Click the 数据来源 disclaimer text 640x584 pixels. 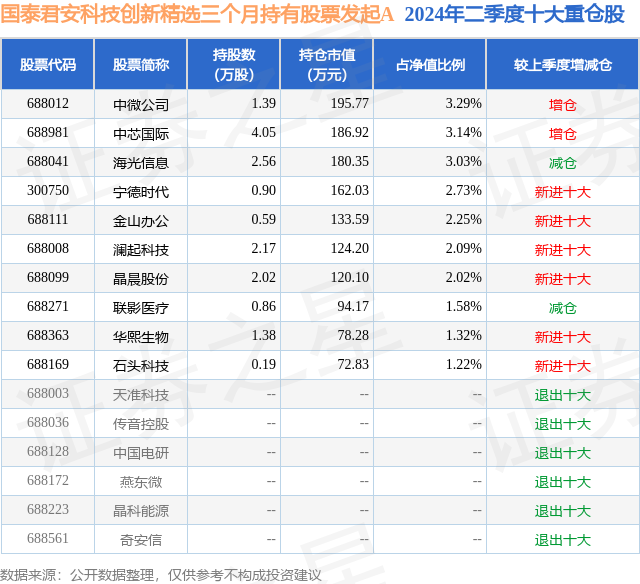160,575
